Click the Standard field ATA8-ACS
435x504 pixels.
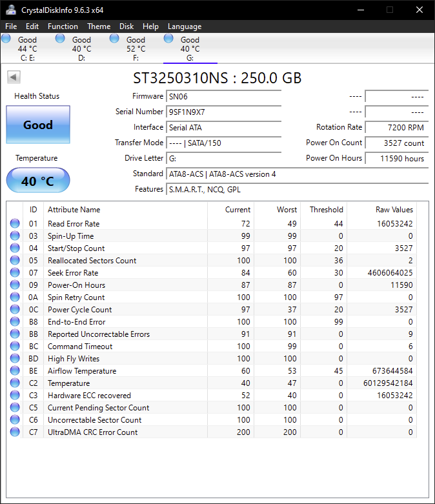pos(298,174)
